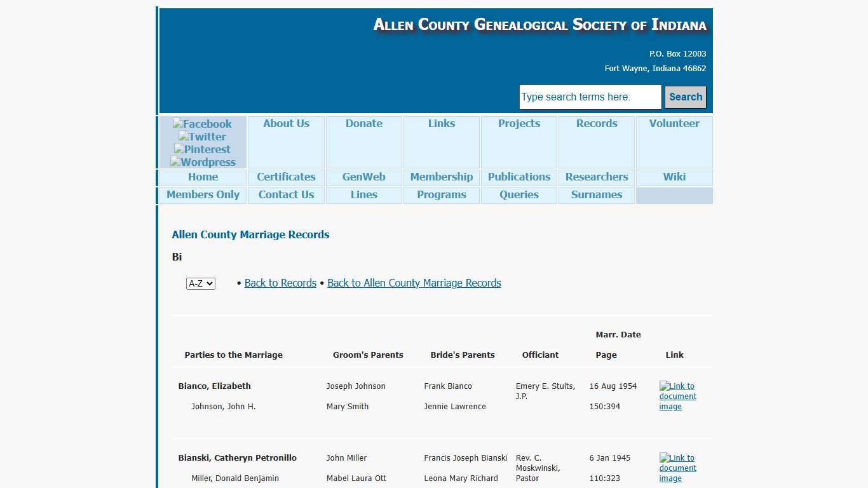
Task: Follow the Back to Records link
Action: tap(280, 283)
